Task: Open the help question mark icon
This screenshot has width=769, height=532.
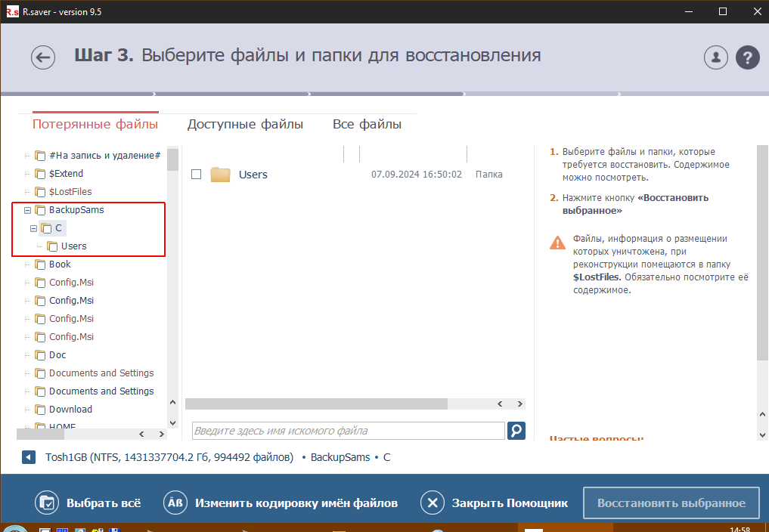Action: coord(747,57)
